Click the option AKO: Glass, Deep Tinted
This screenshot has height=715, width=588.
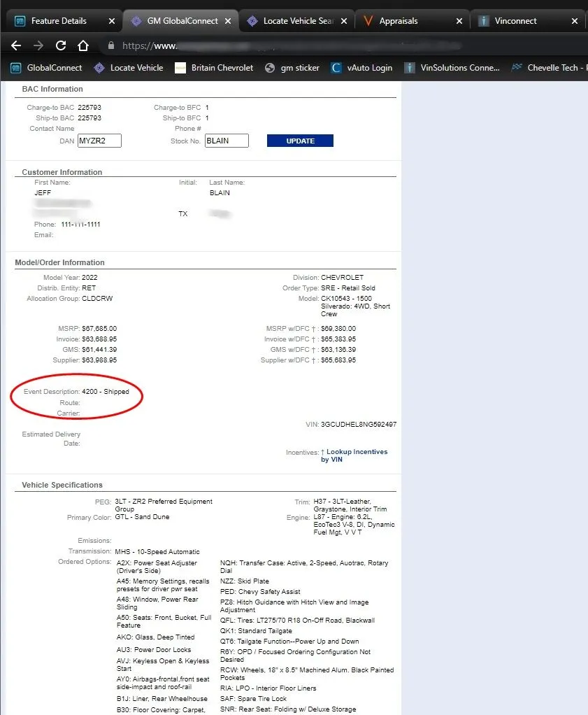(x=155, y=637)
